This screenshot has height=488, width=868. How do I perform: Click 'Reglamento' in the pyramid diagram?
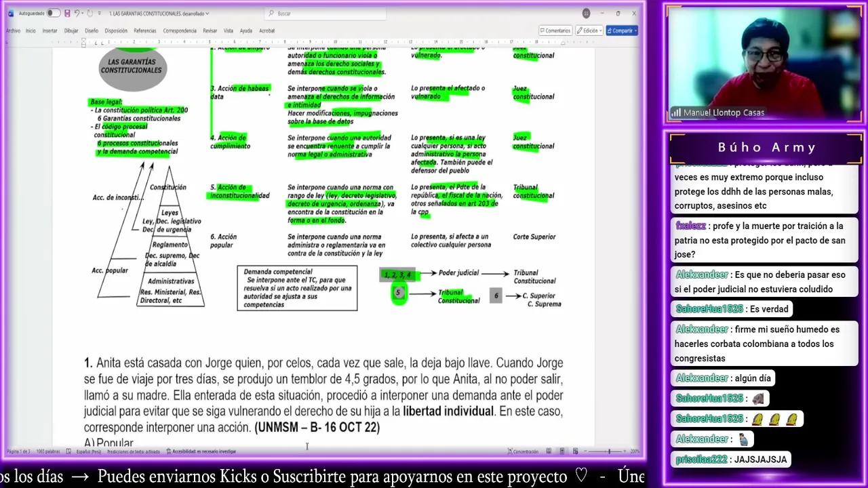coord(170,245)
